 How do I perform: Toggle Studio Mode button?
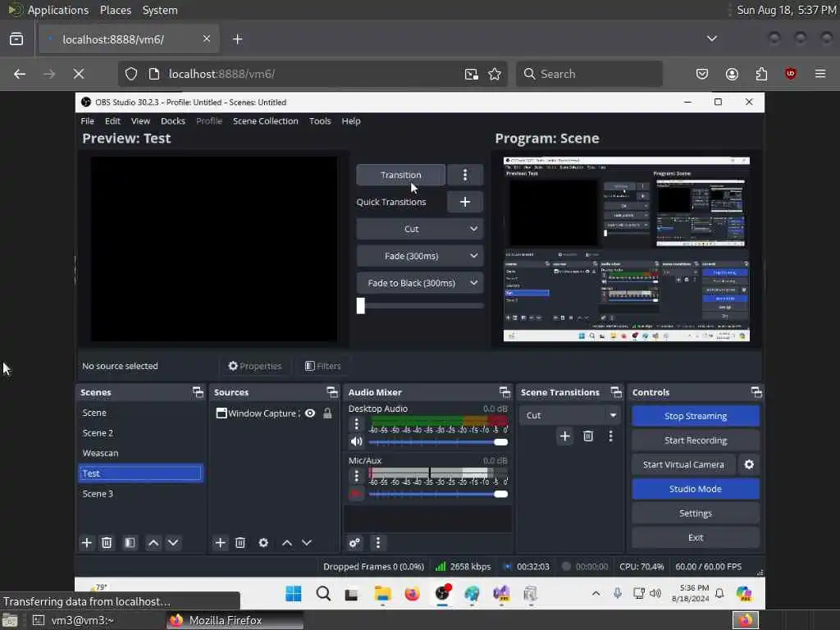tap(696, 489)
